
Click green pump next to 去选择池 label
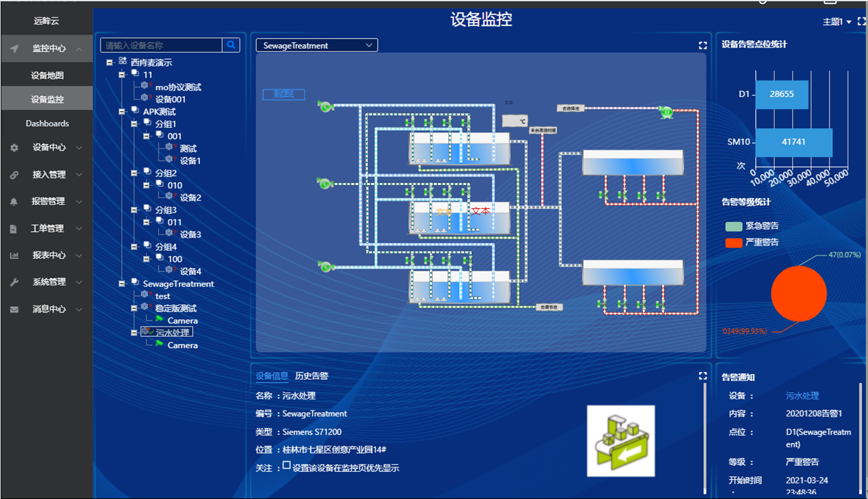[666, 112]
